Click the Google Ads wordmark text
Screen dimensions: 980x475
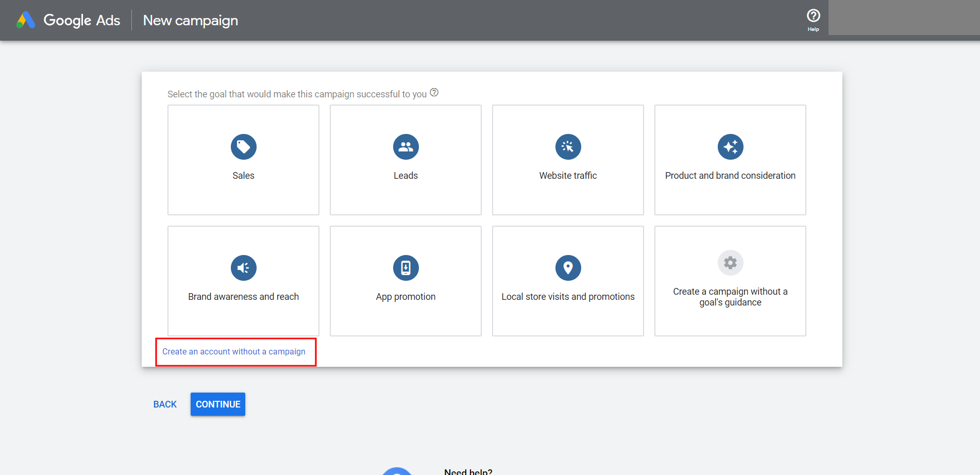(82, 21)
